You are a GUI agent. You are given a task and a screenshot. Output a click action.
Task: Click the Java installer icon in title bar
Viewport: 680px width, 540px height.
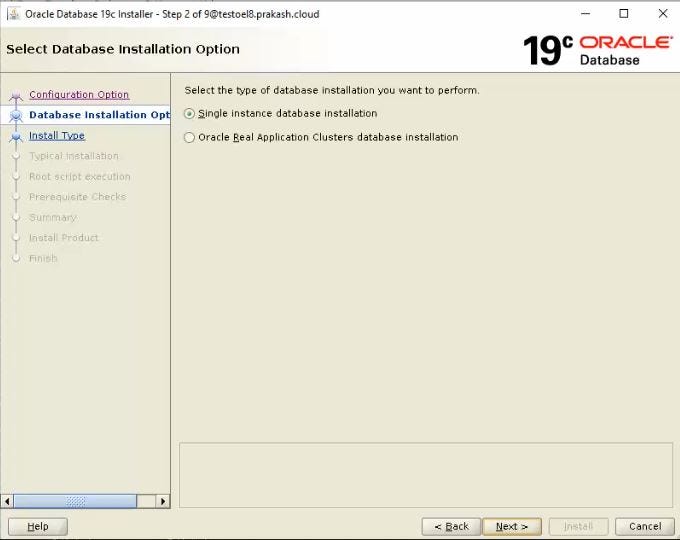click(x=14, y=14)
